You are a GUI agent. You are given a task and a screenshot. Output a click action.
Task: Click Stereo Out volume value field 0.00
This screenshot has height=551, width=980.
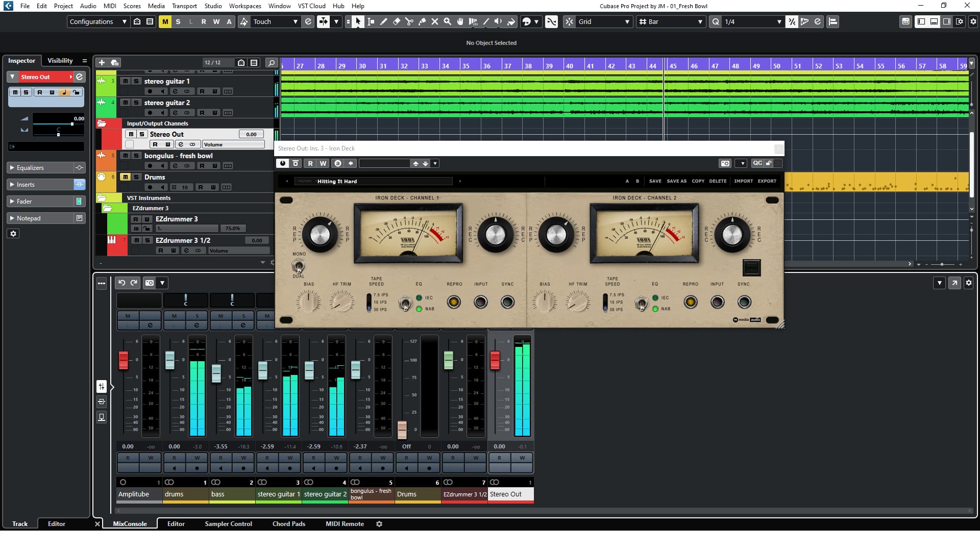pyautogui.click(x=251, y=134)
